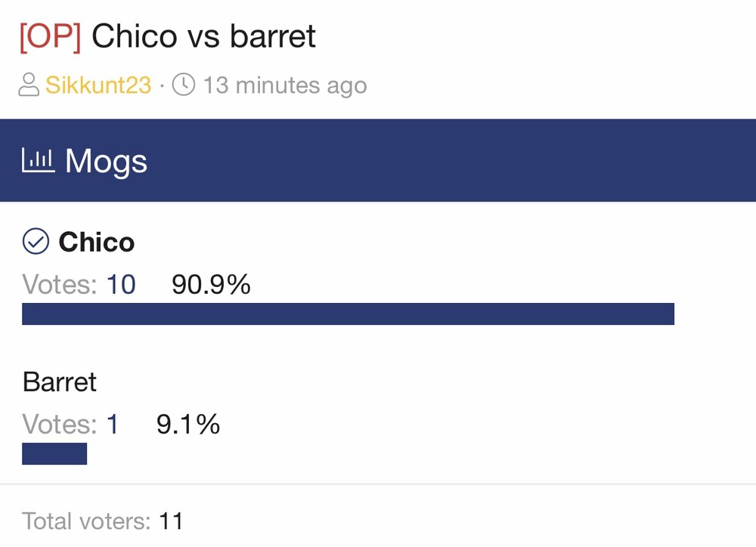756x547 pixels.
Task: Click the 90.9% percentage for Chico
Action: (x=211, y=285)
